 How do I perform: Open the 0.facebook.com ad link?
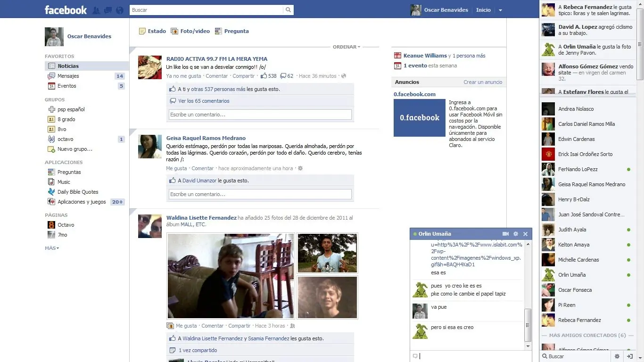415,94
